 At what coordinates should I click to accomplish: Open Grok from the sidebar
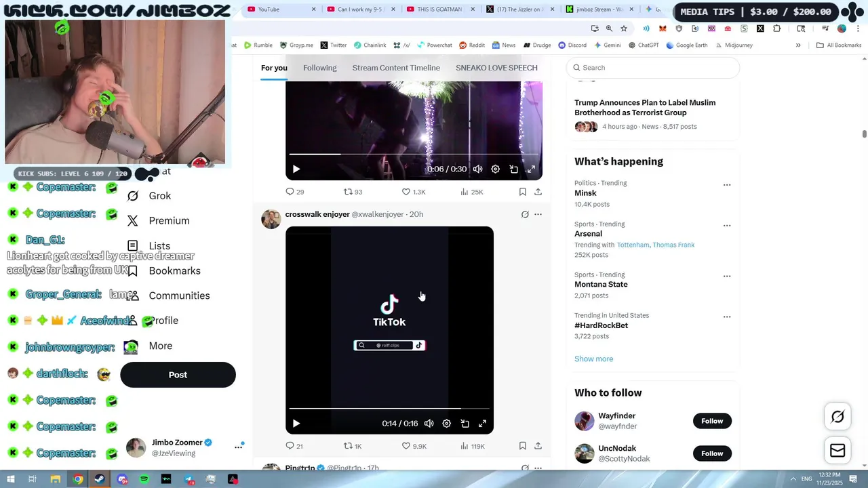pyautogui.click(x=149, y=196)
